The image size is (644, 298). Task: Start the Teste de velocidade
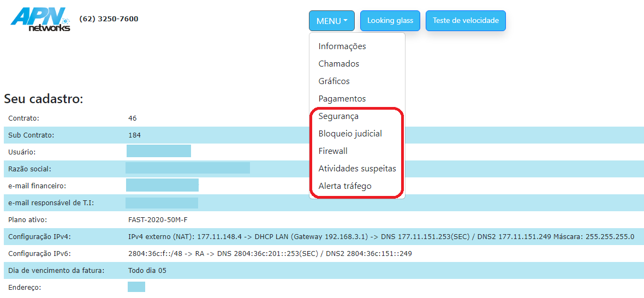[465, 21]
